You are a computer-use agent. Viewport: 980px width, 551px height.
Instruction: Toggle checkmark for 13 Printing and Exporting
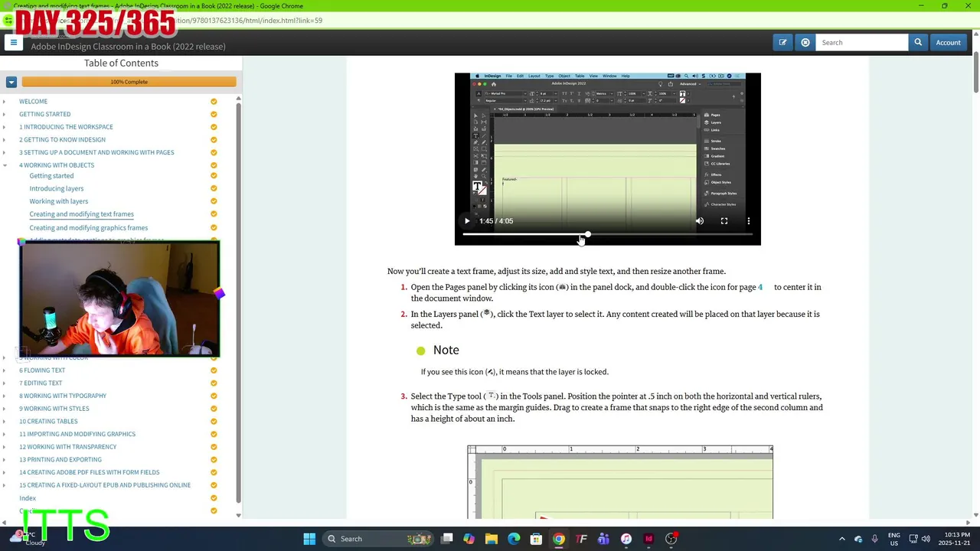tap(214, 460)
